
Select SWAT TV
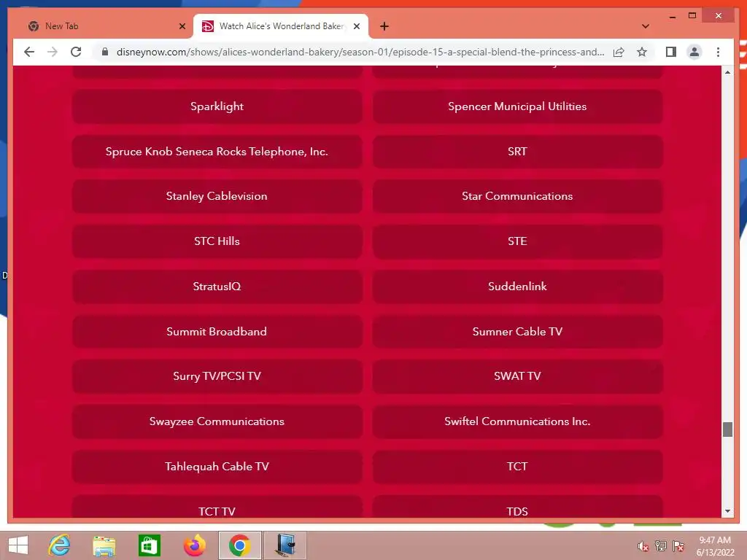coord(517,376)
